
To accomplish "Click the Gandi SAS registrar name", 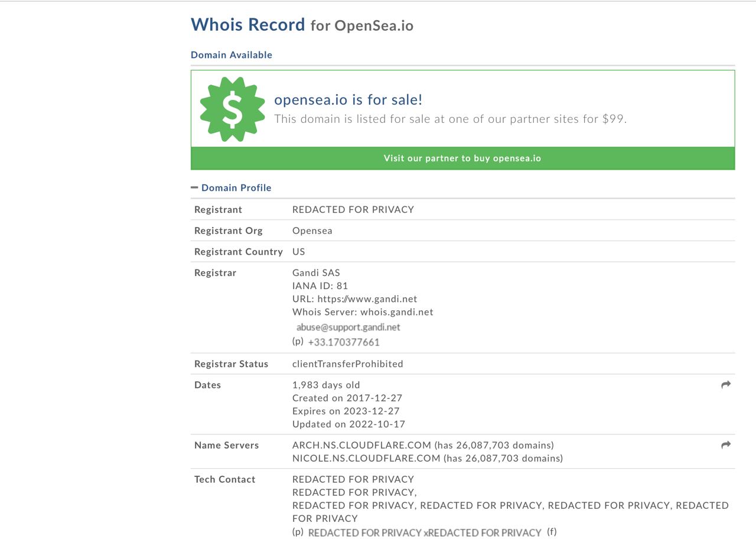I will pyautogui.click(x=316, y=273).
